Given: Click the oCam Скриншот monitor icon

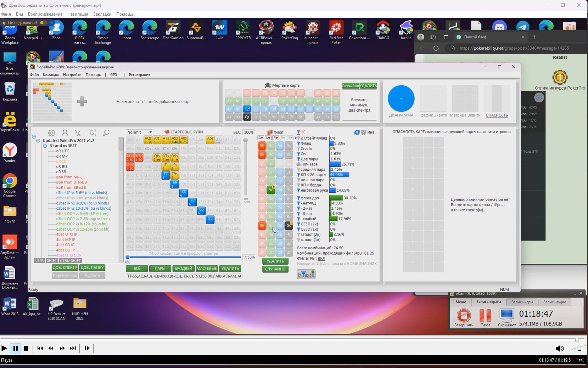Looking at the screenshot, I should tap(507, 315).
